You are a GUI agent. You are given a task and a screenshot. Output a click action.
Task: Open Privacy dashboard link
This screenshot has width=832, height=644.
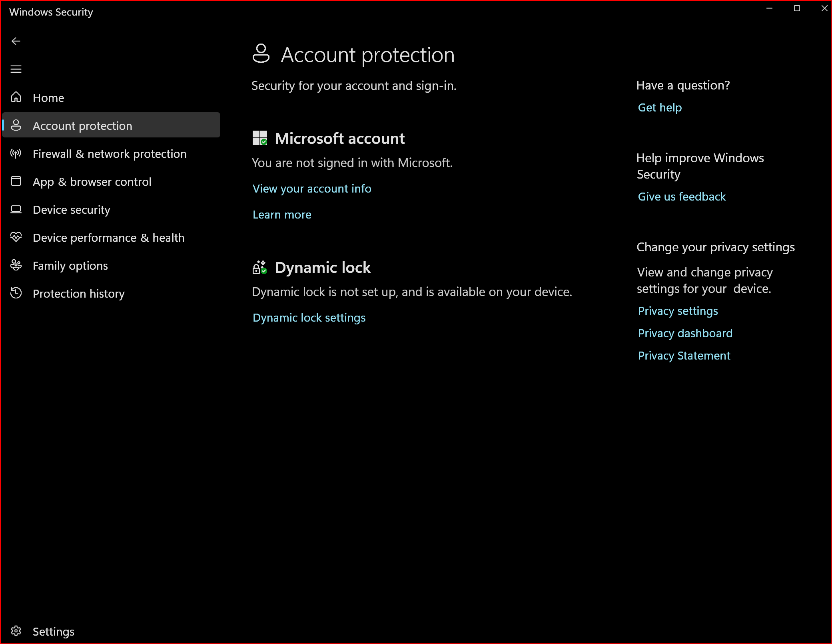[x=685, y=333]
